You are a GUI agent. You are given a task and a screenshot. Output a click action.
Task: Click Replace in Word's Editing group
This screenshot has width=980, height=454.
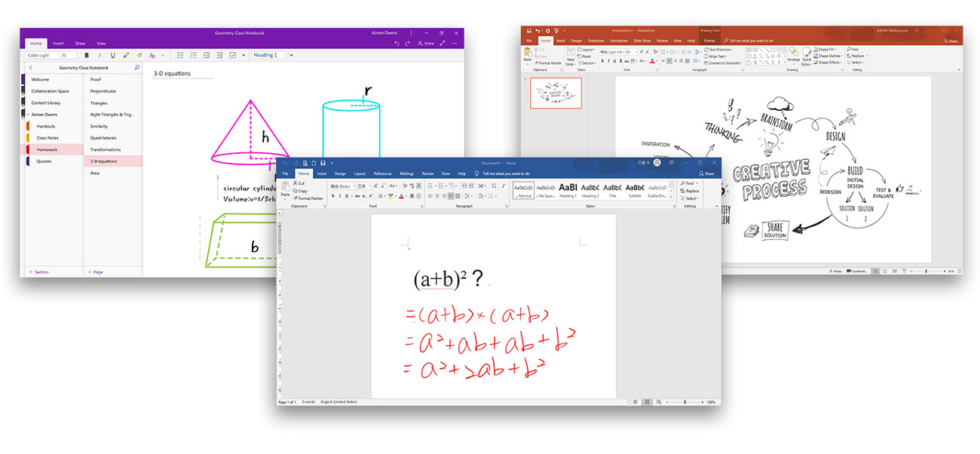690,191
